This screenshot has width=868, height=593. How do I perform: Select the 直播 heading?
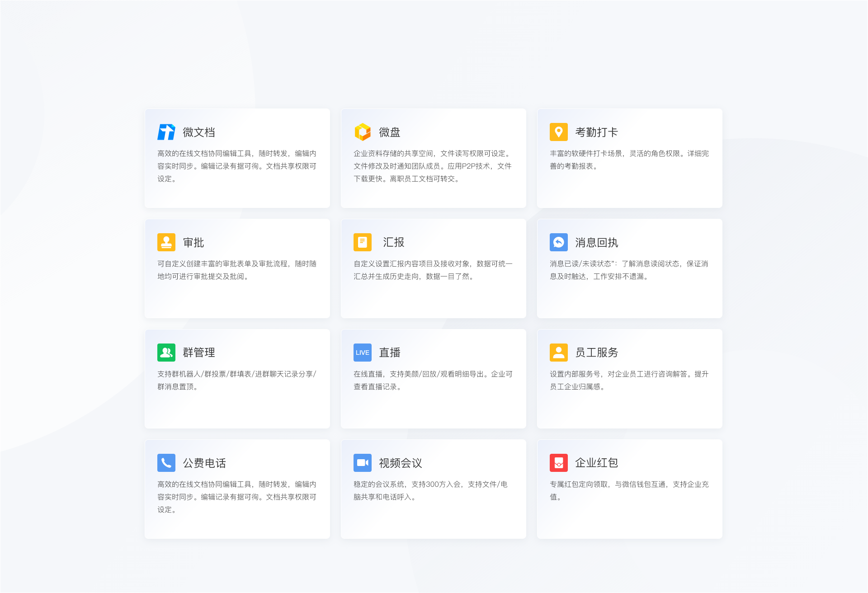point(390,353)
